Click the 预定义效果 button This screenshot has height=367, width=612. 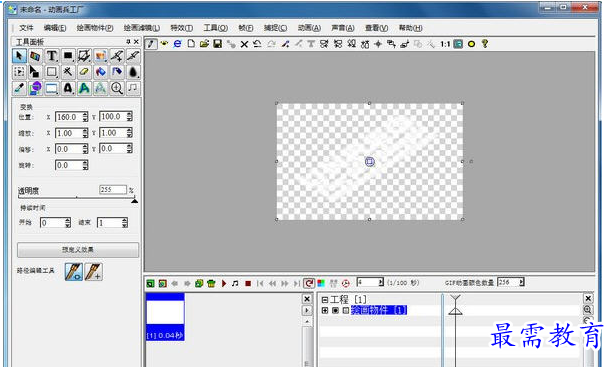pyautogui.click(x=78, y=250)
